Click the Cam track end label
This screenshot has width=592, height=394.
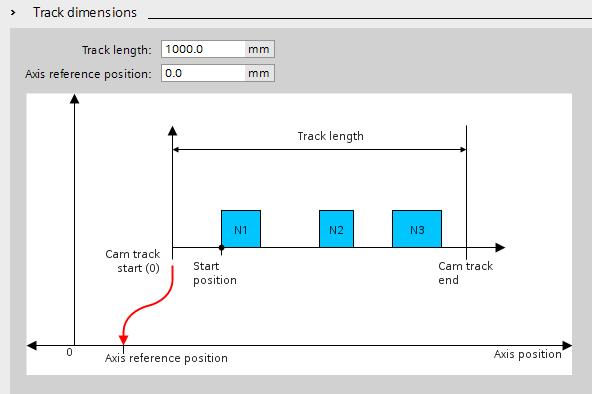(466, 273)
